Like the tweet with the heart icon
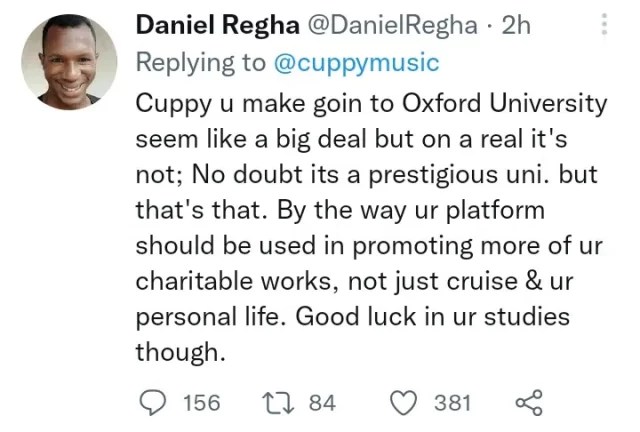 point(405,403)
